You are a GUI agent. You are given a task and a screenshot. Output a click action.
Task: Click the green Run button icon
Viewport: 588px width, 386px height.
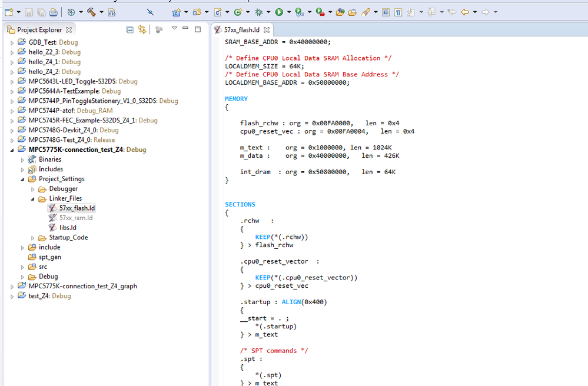[279, 12]
